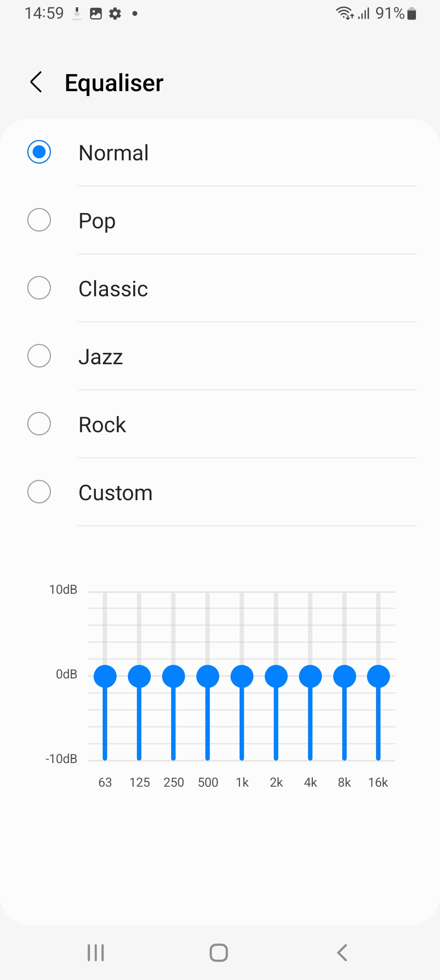Tap the system back navigation arrow
Image resolution: width=440 pixels, height=980 pixels.
click(342, 953)
